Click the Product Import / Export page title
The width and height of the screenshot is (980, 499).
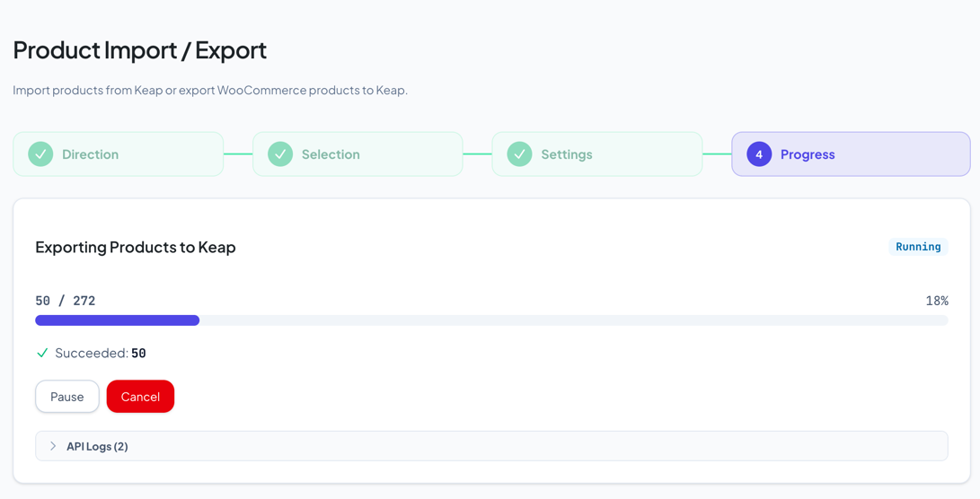click(140, 50)
